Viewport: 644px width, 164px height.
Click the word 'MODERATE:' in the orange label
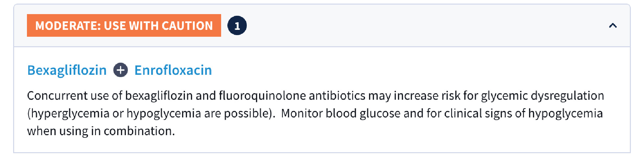[68, 26]
